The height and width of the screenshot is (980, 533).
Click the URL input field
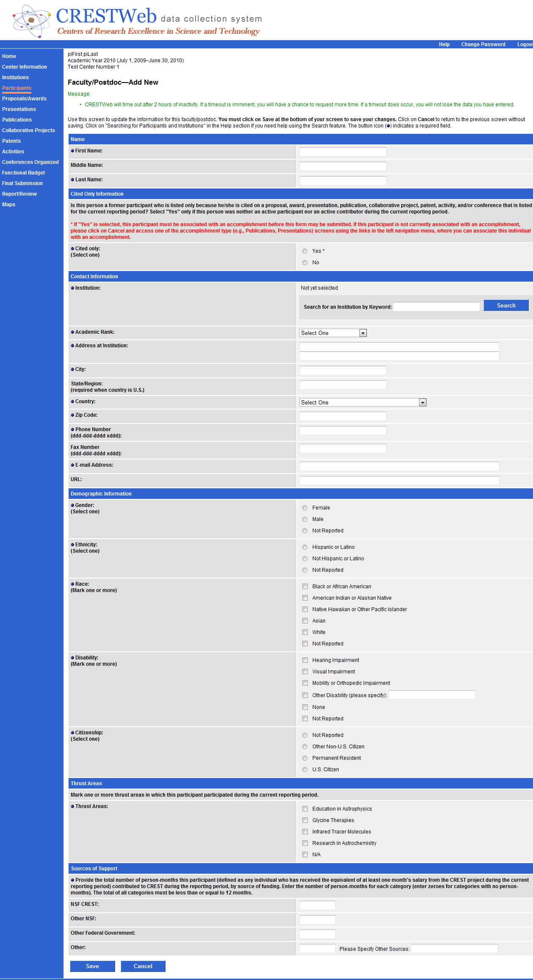(x=399, y=481)
